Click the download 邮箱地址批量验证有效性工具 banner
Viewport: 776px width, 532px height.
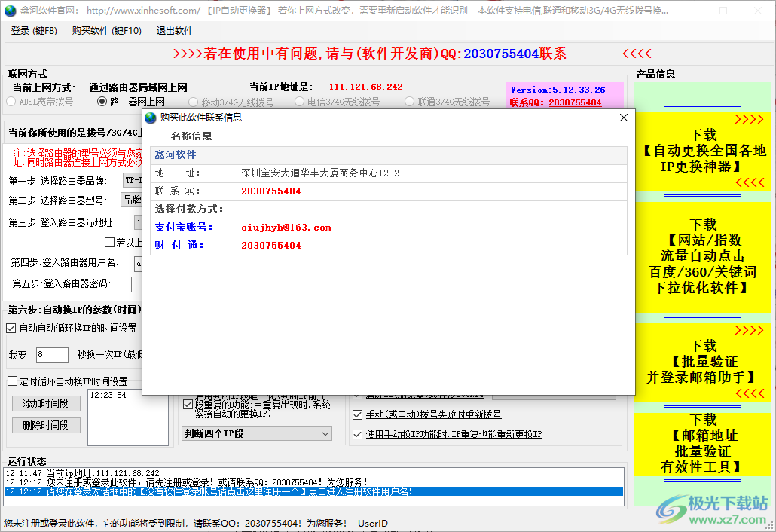703,444
